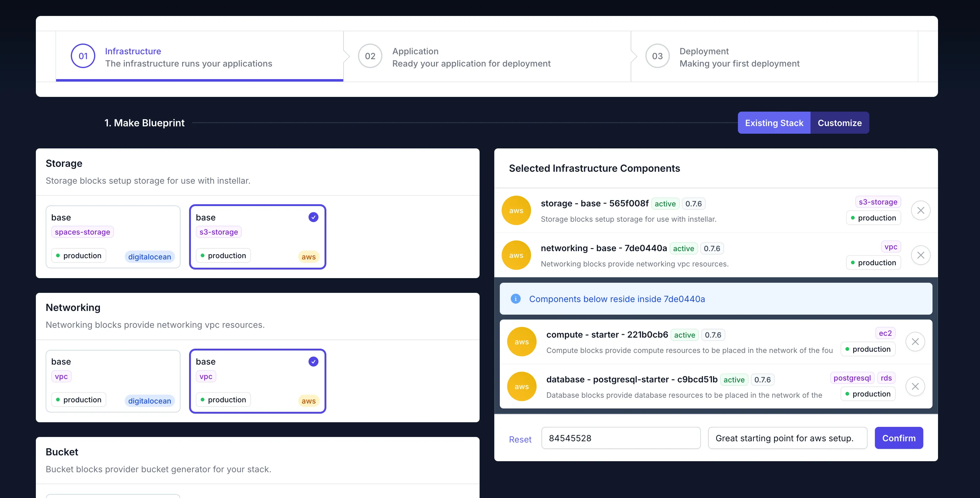This screenshot has height=498, width=980.
Task: Click the Bucket section heading
Action: [x=62, y=452]
